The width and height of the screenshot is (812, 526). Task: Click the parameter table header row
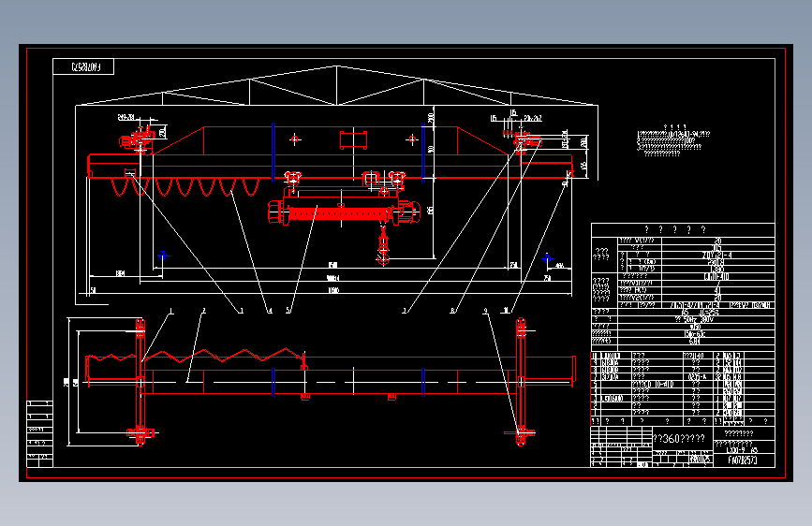683,230
